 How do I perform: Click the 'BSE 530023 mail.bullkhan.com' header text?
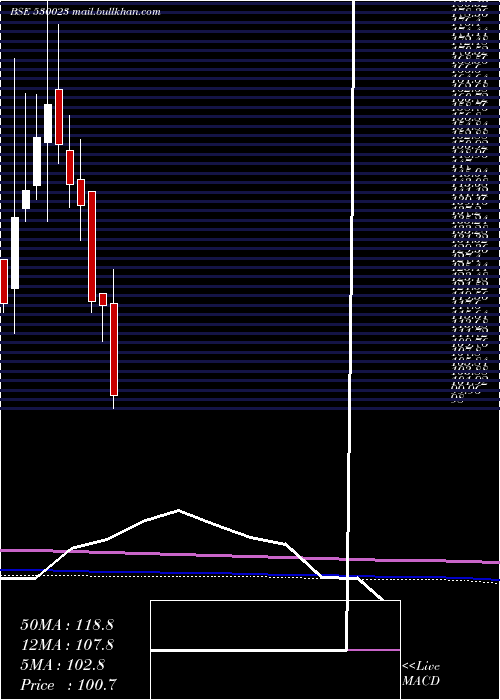click(85, 12)
